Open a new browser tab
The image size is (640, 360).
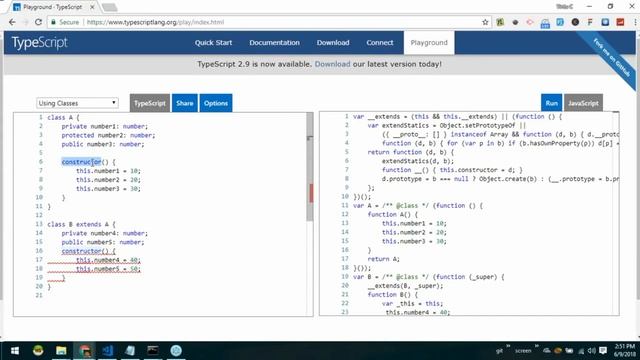coord(109,7)
